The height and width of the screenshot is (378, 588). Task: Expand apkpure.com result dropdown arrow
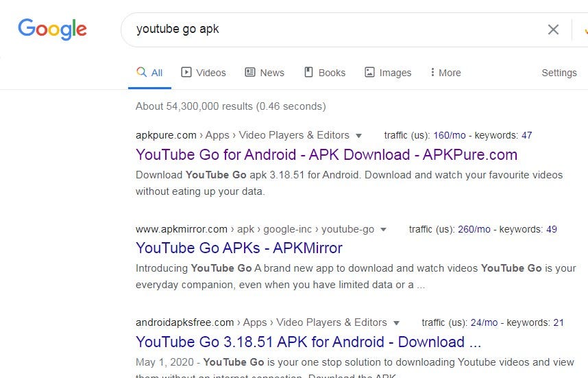coord(359,136)
